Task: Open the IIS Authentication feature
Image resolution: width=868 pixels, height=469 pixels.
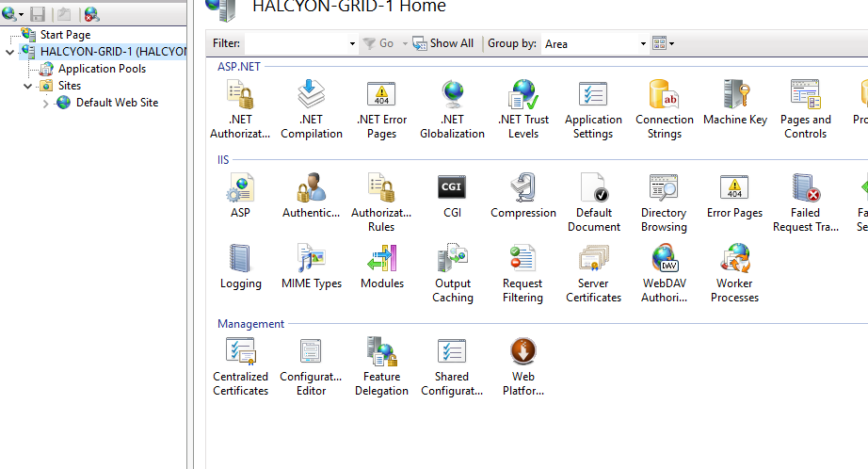Action: [x=311, y=196]
